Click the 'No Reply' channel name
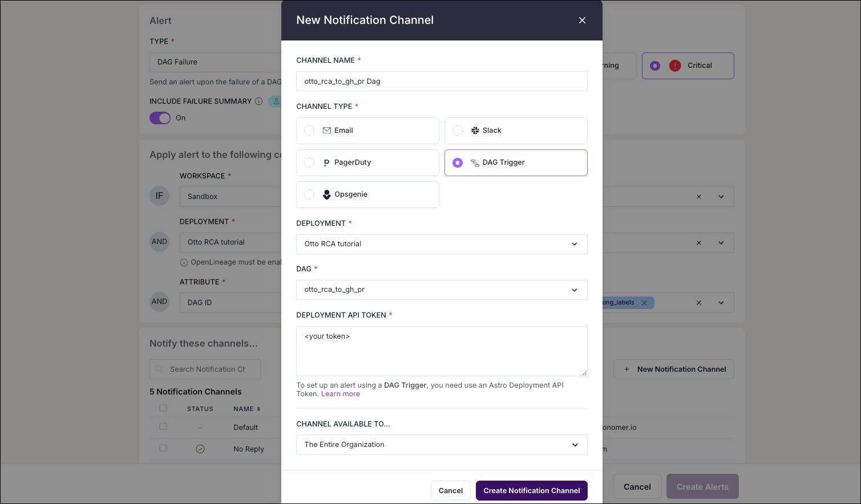The width and height of the screenshot is (861, 504). pos(249,449)
